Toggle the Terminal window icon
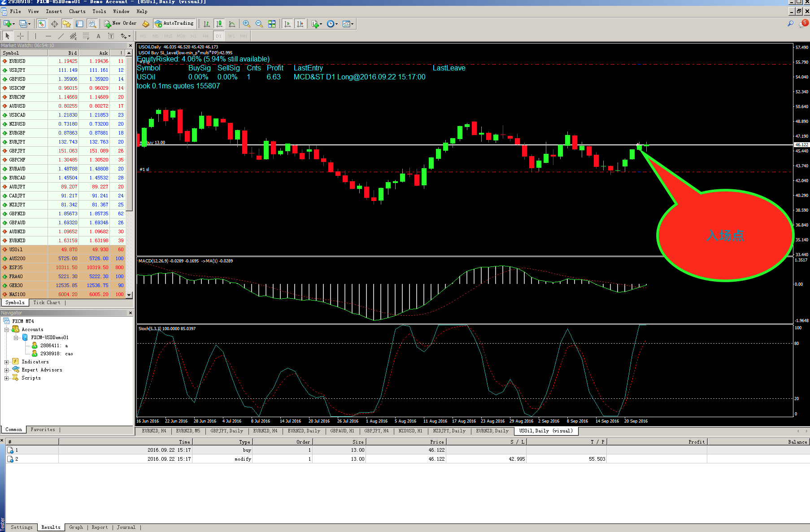The width and height of the screenshot is (810, 532). tap(79, 24)
